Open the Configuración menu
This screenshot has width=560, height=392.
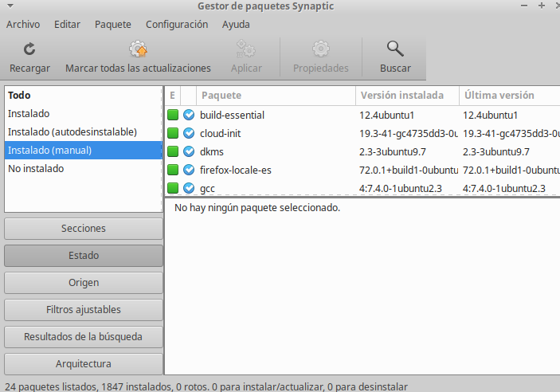click(x=177, y=24)
